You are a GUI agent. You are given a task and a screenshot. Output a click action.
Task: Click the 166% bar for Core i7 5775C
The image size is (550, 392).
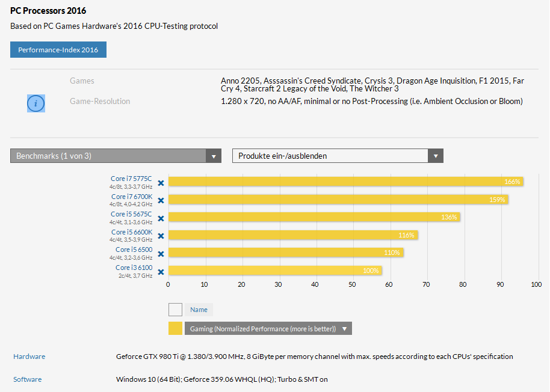coord(346,182)
